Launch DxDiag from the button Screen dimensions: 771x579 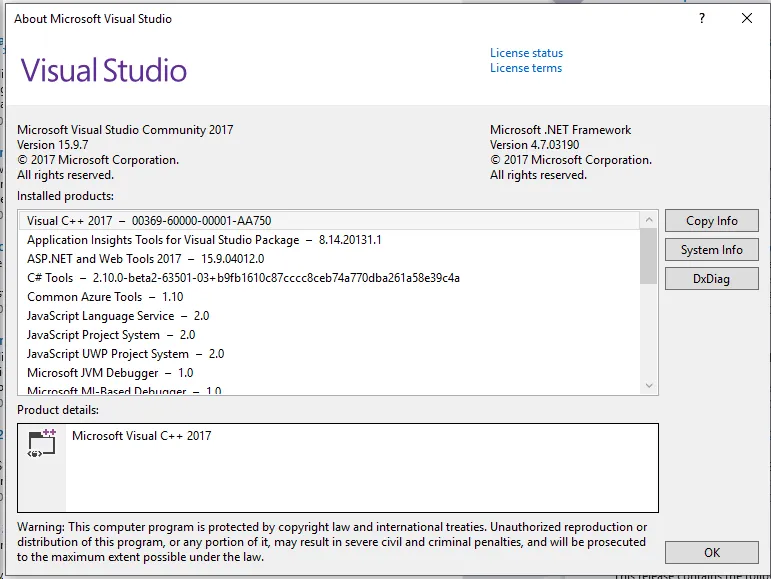(x=712, y=279)
